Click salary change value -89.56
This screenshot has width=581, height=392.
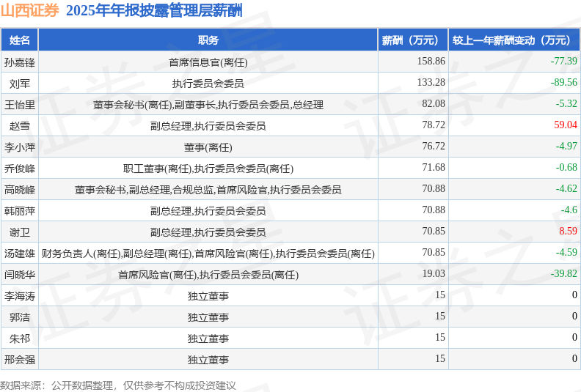pyautogui.click(x=563, y=82)
